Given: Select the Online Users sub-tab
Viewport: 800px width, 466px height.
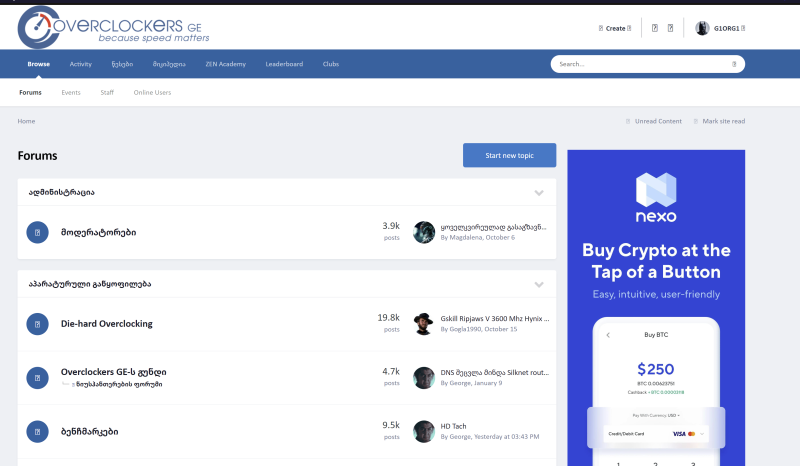Looking at the screenshot, I should pos(152,92).
